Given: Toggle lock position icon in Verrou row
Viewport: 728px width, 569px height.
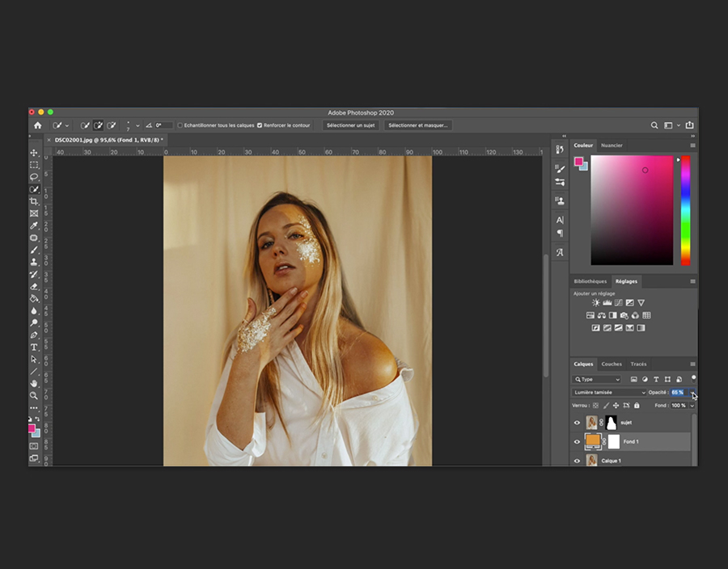Looking at the screenshot, I should (616, 405).
